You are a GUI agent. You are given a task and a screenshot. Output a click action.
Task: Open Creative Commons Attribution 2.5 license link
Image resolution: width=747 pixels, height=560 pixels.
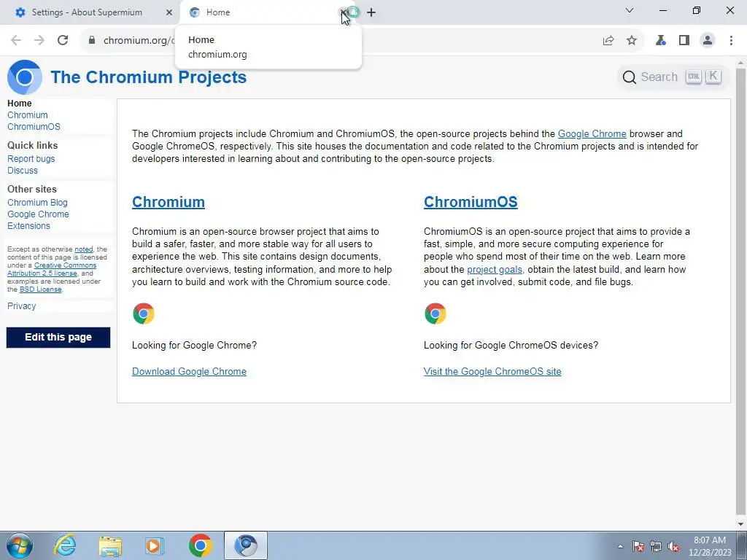pos(52,269)
